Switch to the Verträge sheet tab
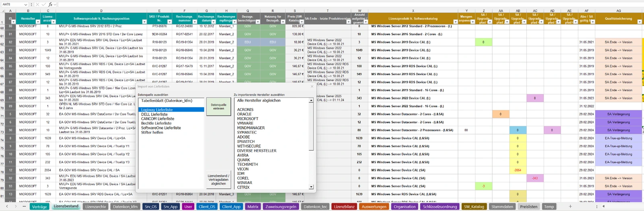The width and height of the screenshot is (644, 211). [x=39, y=207]
